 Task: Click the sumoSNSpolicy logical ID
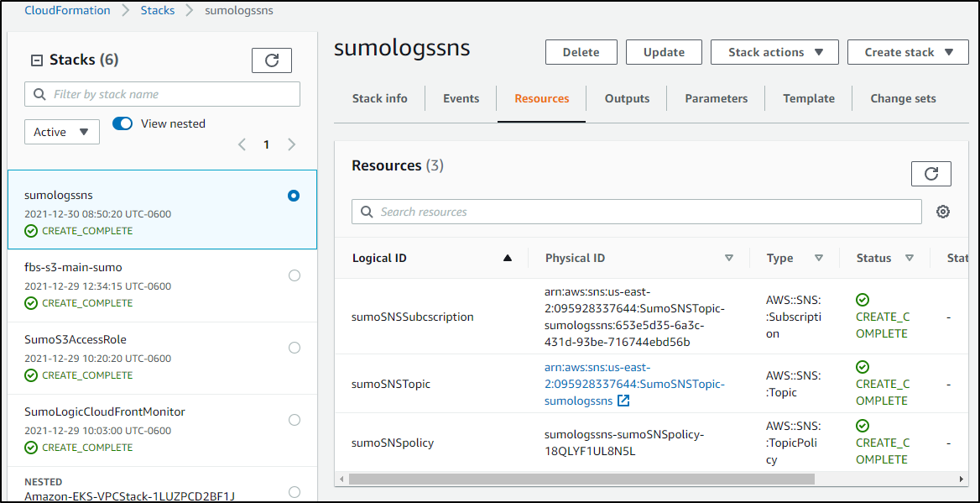click(394, 443)
